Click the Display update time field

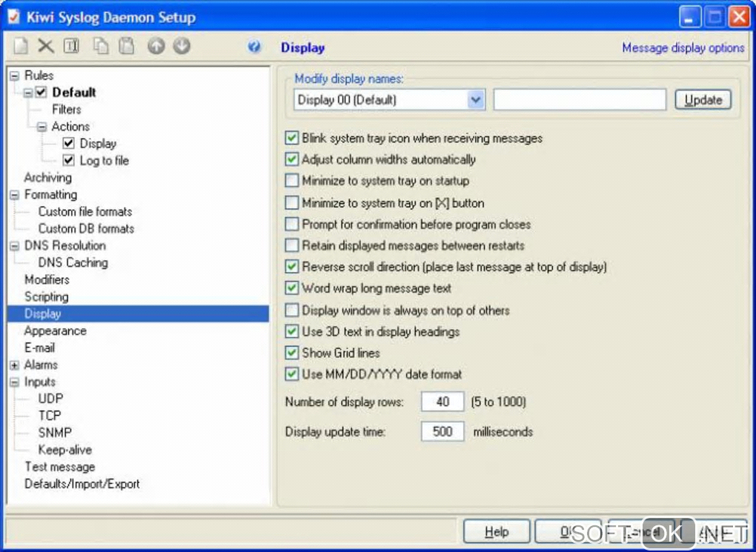point(442,431)
